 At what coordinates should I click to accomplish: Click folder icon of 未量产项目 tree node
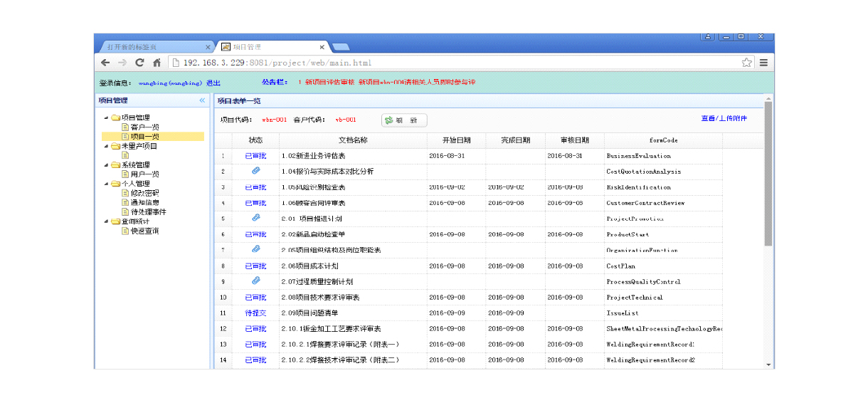pos(115,146)
